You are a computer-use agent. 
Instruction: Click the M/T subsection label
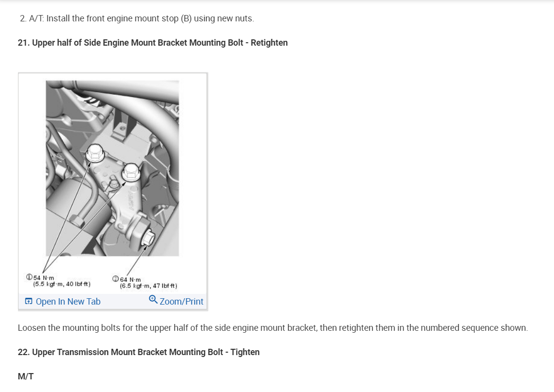25,376
